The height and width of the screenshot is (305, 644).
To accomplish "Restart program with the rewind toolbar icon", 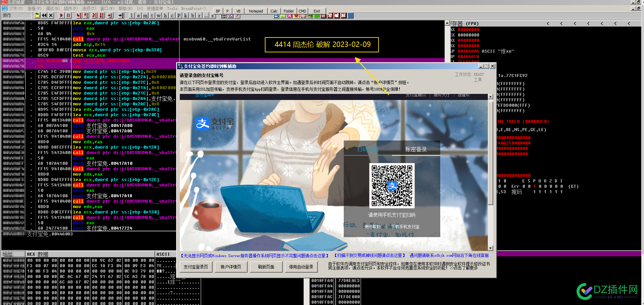I will click(44, 16).
